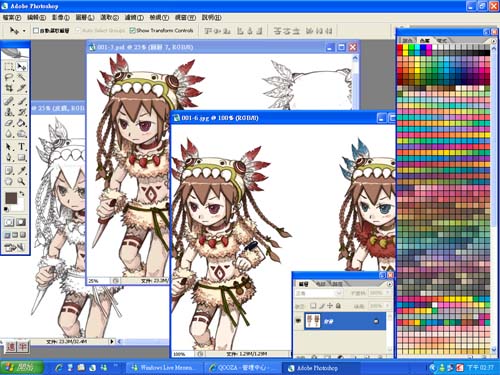The height and width of the screenshot is (375, 500).
Task: Select the Dodge tool
Action: click(22, 134)
